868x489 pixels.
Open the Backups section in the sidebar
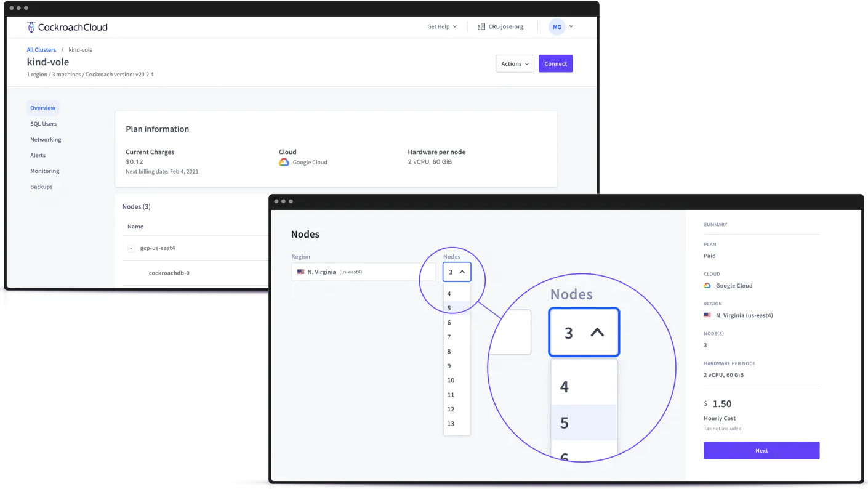pyautogui.click(x=41, y=187)
